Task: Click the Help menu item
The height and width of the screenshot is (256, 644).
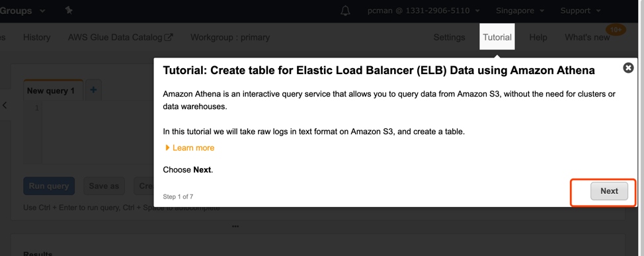Action: [x=538, y=38]
